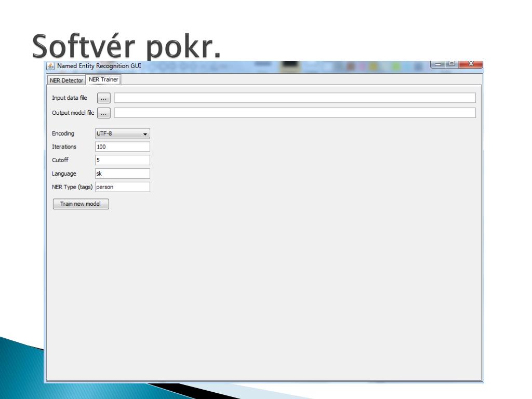Open the Encoding UTF-8 dropdown
The image size is (532, 399).
pos(123,134)
